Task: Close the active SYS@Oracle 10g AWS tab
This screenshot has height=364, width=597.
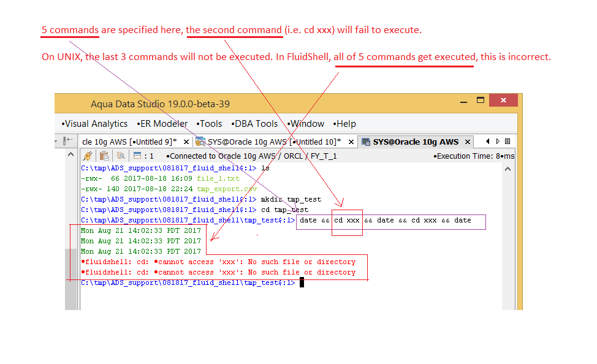Action: pos(468,142)
